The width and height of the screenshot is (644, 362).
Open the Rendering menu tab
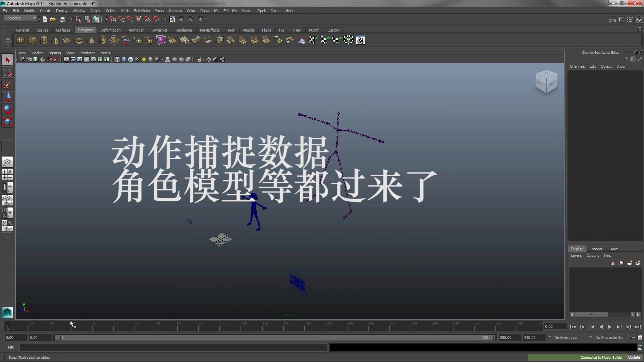[x=183, y=30]
